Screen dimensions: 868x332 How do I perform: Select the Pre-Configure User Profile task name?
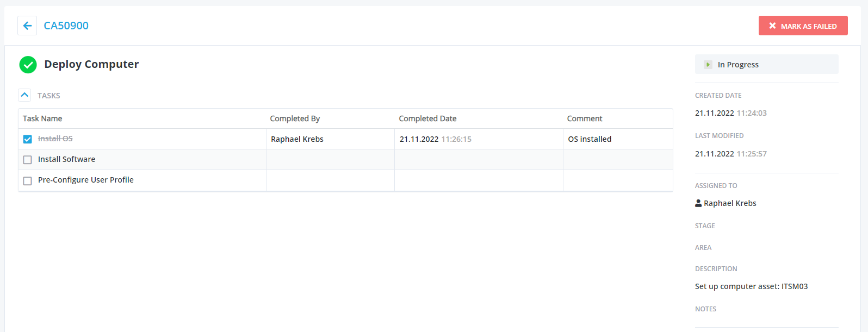(86, 180)
